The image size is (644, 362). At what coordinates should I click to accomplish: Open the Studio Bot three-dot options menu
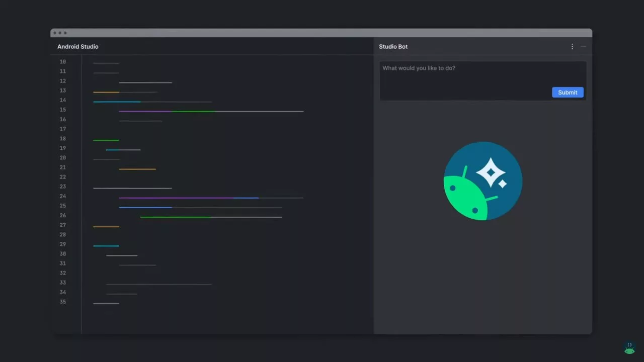click(x=572, y=46)
